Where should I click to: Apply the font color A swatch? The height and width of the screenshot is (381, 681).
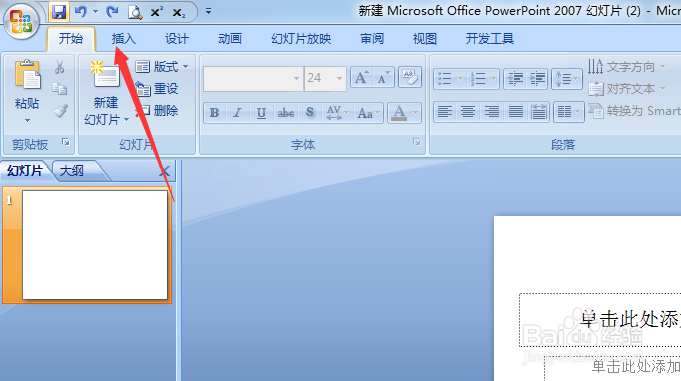(399, 113)
